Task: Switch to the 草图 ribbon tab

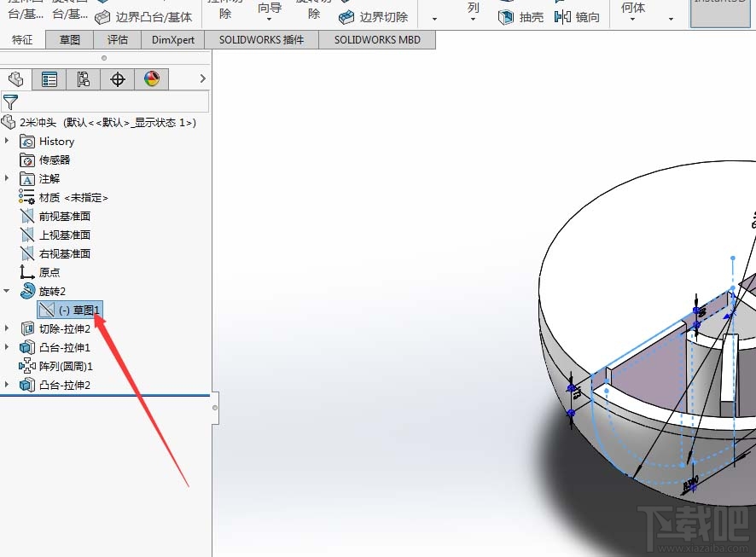Action: (x=69, y=39)
